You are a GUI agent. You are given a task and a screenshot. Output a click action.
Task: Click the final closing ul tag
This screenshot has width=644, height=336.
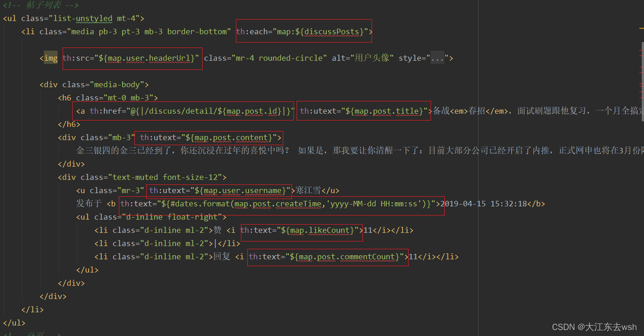pos(14,323)
